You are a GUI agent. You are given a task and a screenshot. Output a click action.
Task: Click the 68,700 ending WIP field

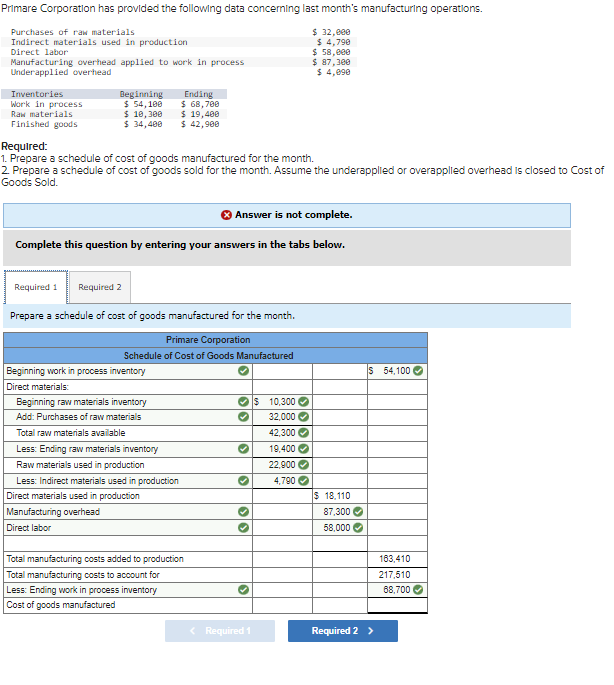pos(397,590)
